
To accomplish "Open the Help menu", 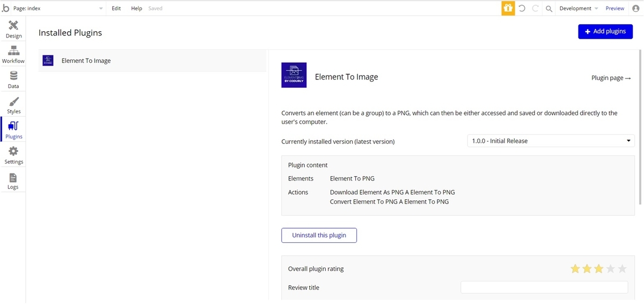I will [x=137, y=8].
